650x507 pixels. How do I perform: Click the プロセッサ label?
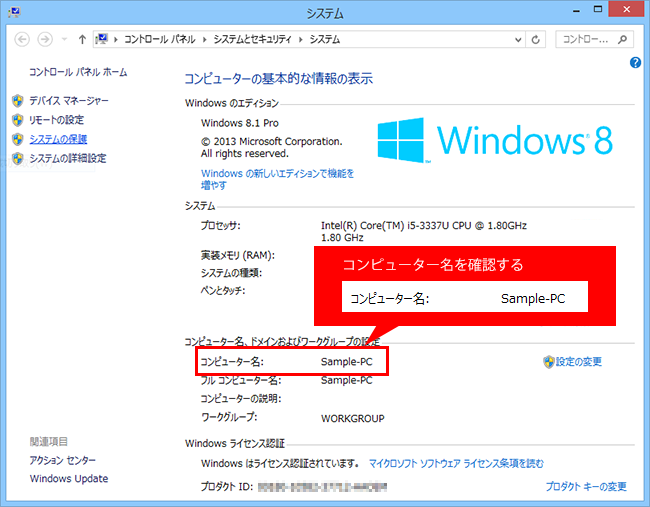[x=221, y=226]
